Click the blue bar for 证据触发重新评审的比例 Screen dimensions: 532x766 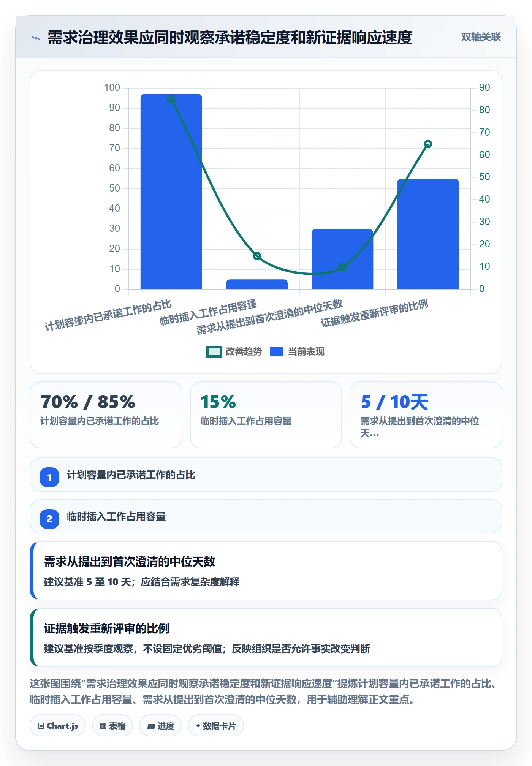pos(428,234)
